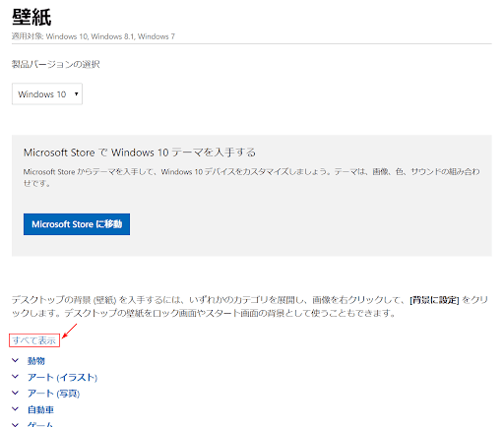The image size is (504, 427).
Task: Expand the 動物 category chevron
Action: pyautogui.click(x=15, y=360)
